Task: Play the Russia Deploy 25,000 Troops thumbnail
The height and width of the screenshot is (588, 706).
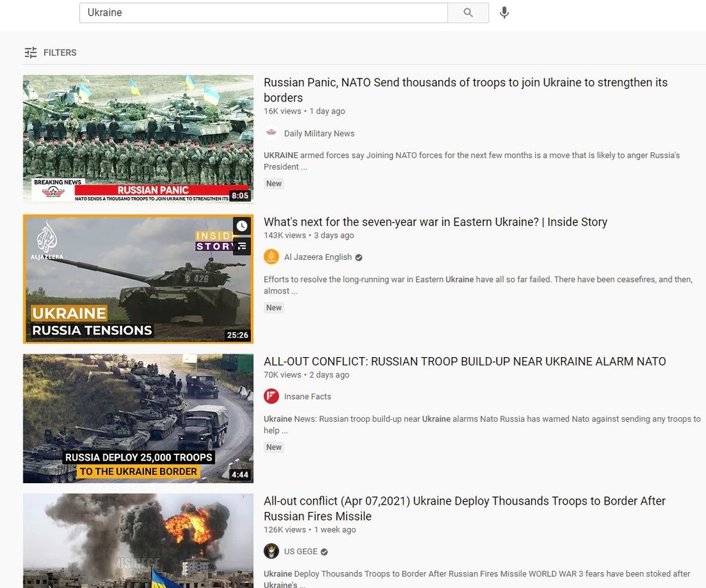Action: point(138,418)
